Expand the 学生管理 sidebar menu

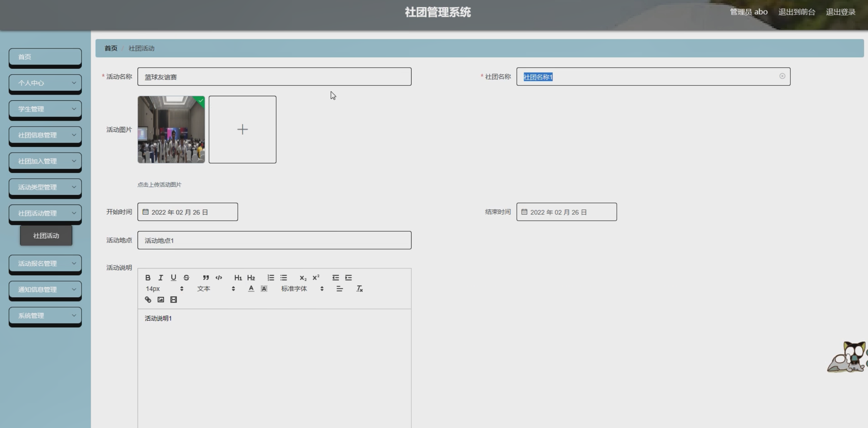(45, 109)
